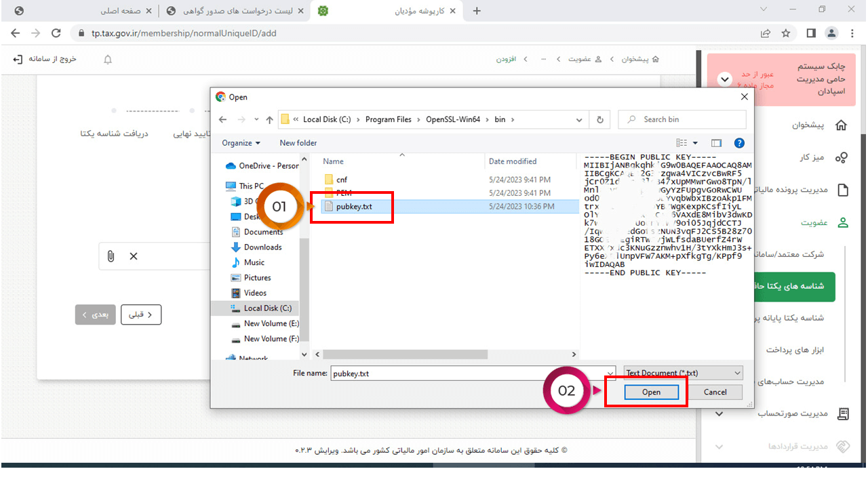Bookmark this page with star icon
The height and width of the screenshot is (488, 868).
pyautogui.click(x=786, y=33)
